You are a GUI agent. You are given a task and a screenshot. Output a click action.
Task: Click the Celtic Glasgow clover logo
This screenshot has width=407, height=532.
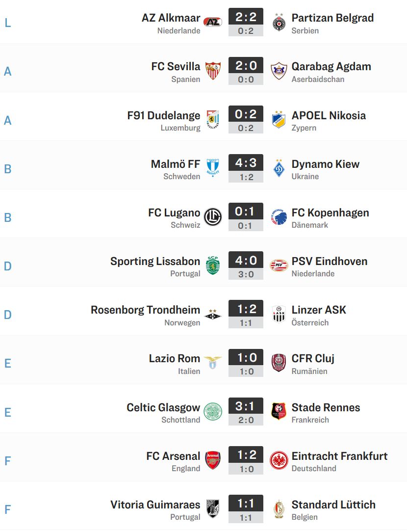(213, 412)
